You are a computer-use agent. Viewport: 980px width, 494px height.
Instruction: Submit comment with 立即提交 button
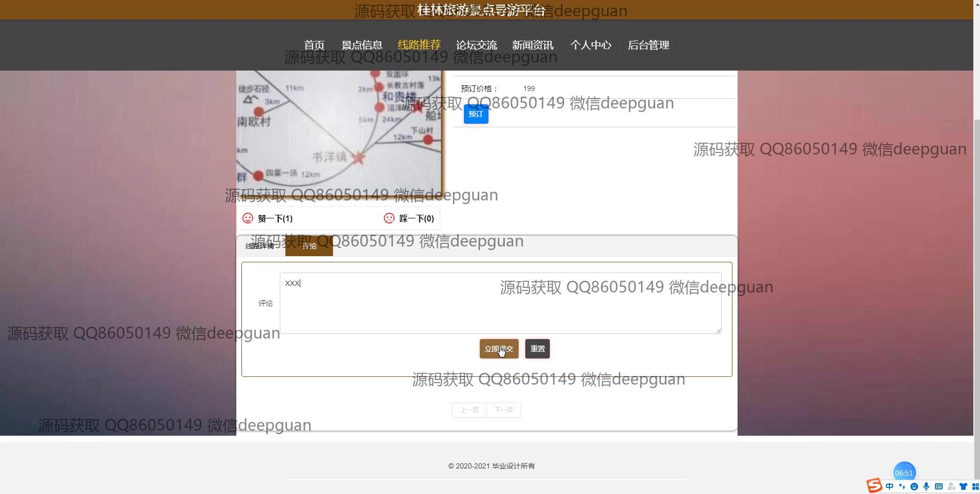499,349
